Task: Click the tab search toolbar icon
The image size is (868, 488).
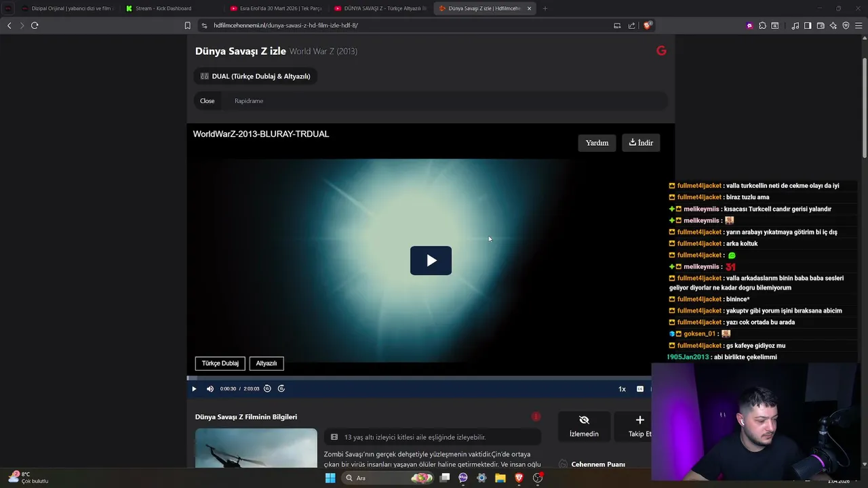Action: click(775, 26)
